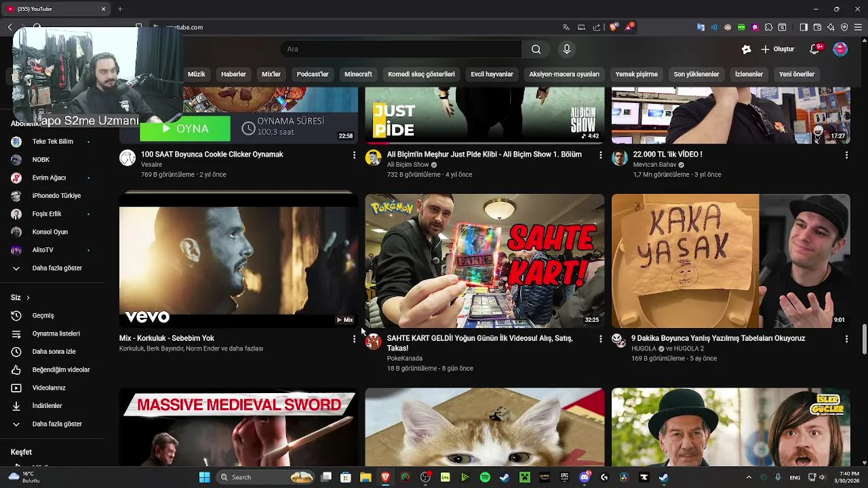Open options menu for SAHTE KART video
Viewport: 868px width, 488px height.
point(600,339)
